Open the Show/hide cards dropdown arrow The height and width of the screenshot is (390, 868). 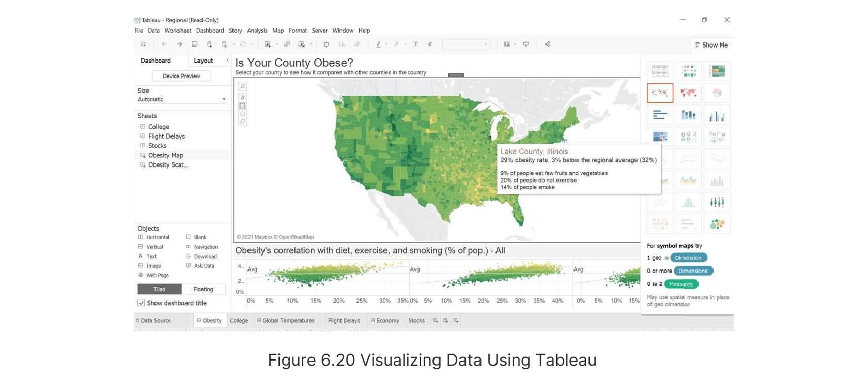pyautogui.click(x=515, y=44)
